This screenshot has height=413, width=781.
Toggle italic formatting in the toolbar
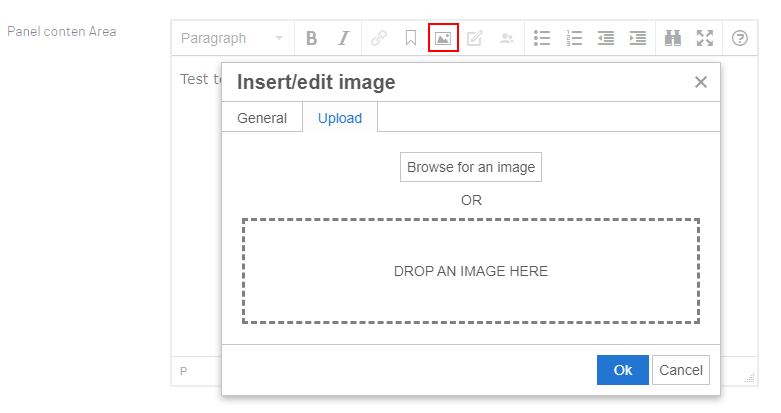pos(343,38)
